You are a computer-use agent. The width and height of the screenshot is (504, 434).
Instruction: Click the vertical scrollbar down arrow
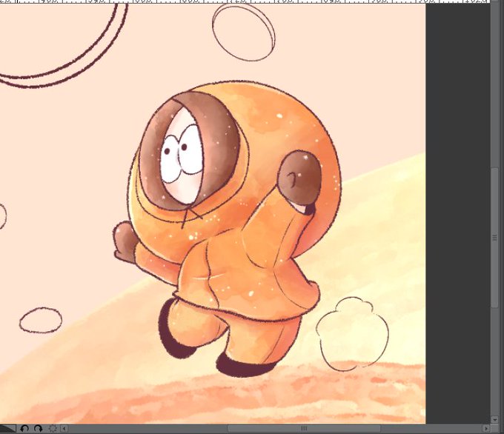click(495, 419)
